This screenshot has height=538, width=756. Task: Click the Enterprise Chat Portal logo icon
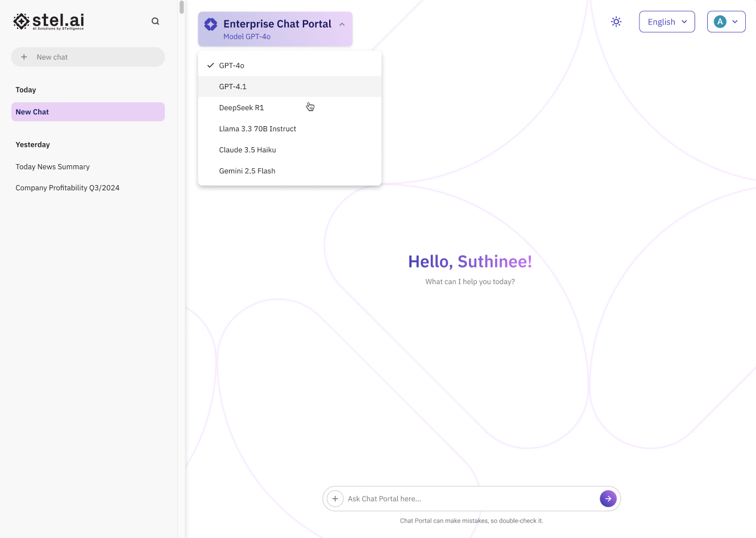(211, 24)
